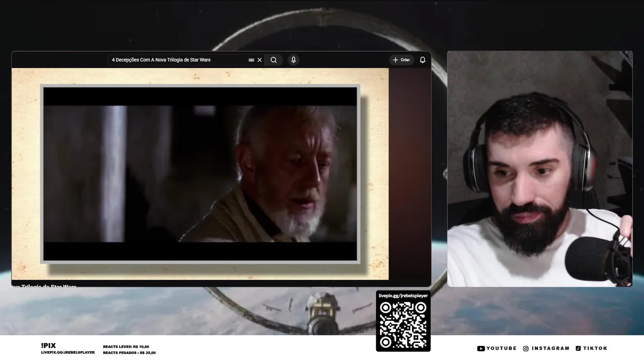The image size is (644, 362).
Task: Clear the search text with the X
Action: (260, 60)
